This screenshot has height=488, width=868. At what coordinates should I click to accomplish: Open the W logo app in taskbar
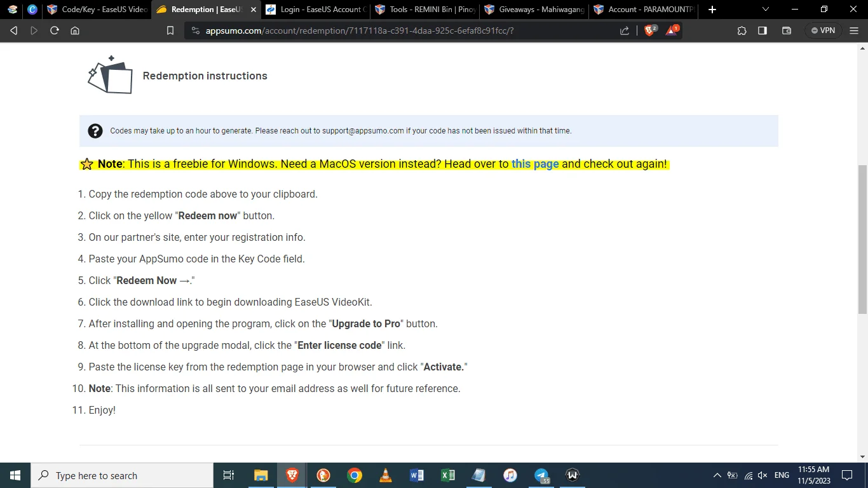point(573,475)
